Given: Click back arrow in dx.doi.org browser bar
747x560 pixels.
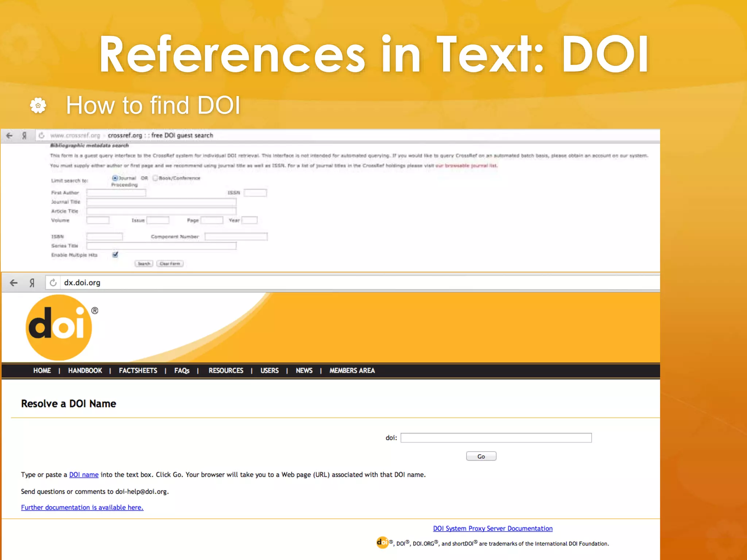Looking at the screenshot, I should 13,283.
